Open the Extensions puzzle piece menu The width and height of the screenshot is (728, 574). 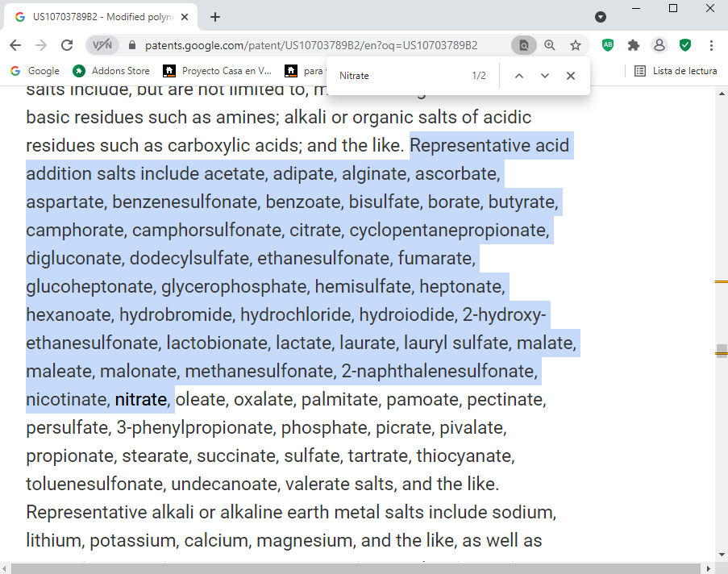tap(634, 45)
